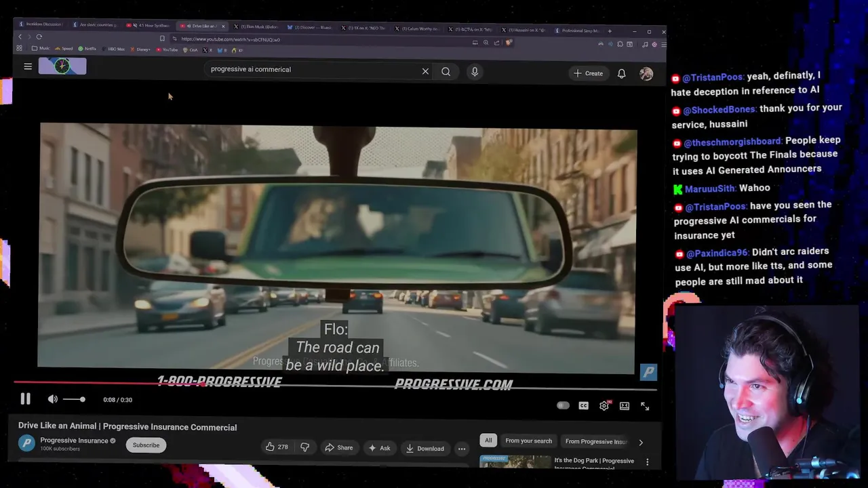Toggle closed captions CC button
This screenshot has width=868, height=488.
point(583,405)
